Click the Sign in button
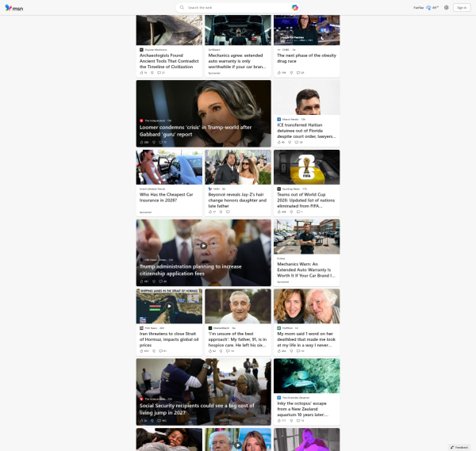 [462, 8]
